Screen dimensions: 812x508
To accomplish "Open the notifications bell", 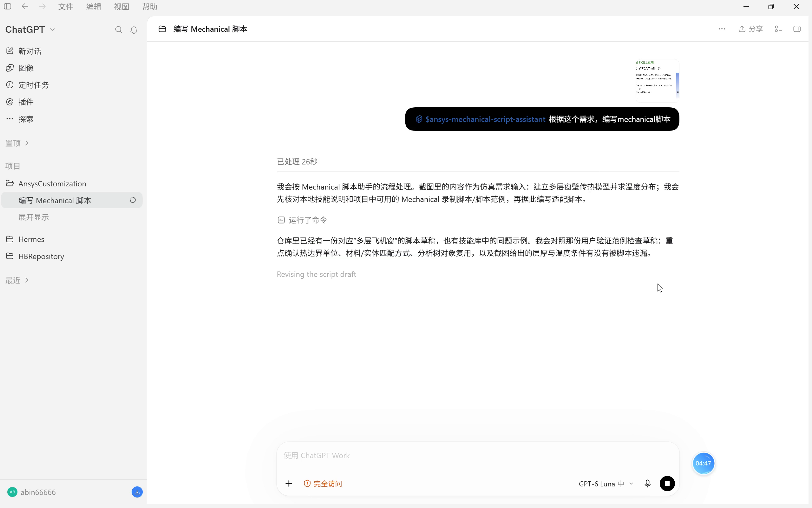I will click(x=134, y=30).
